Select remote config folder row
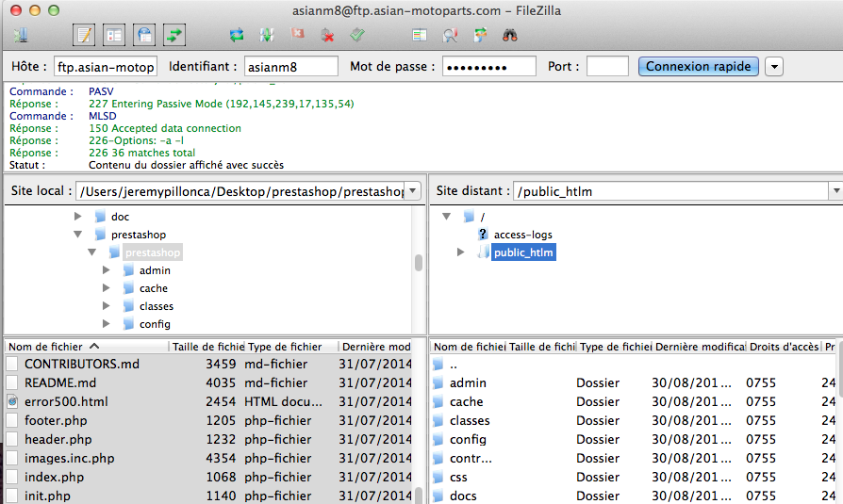Image resolution: width=843 pixels, height=504 pixels. pyautogui.click(x=634, y=439)
